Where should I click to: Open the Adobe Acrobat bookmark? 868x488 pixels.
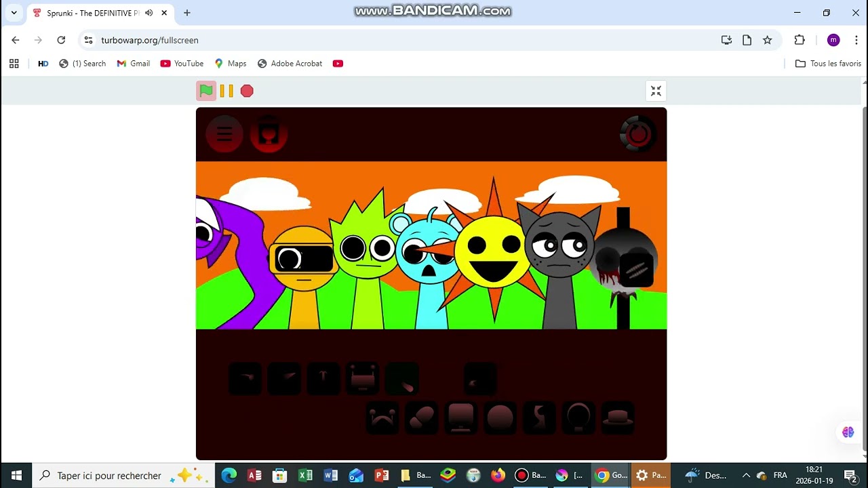click(x=290, y=64)
